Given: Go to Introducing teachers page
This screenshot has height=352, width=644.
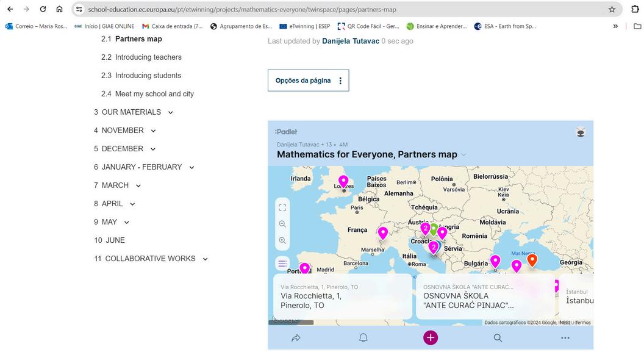Looking at the screenshot, I should coord(148,57).
